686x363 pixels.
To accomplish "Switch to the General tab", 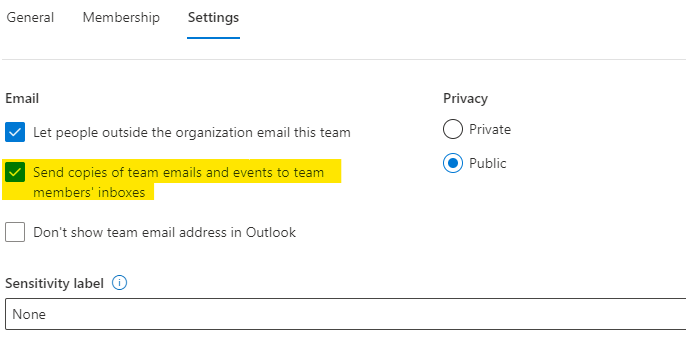I will [x=30, y=17].
